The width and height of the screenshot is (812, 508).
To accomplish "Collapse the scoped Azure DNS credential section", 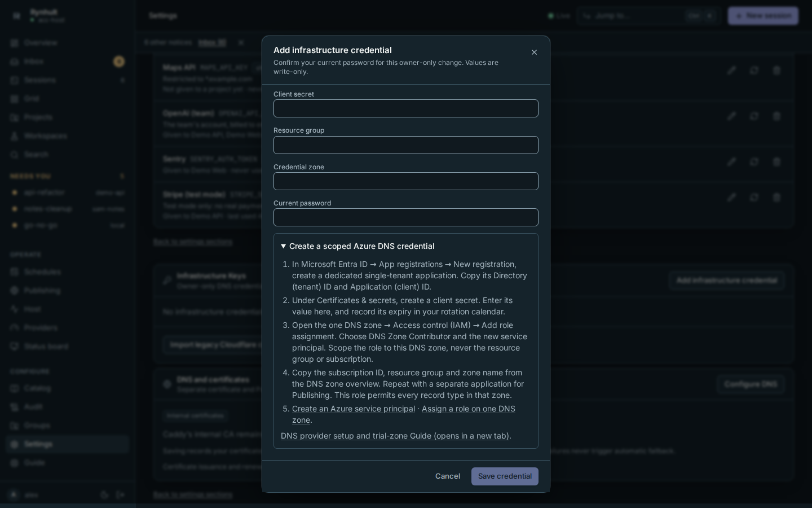I will (358, 246).
